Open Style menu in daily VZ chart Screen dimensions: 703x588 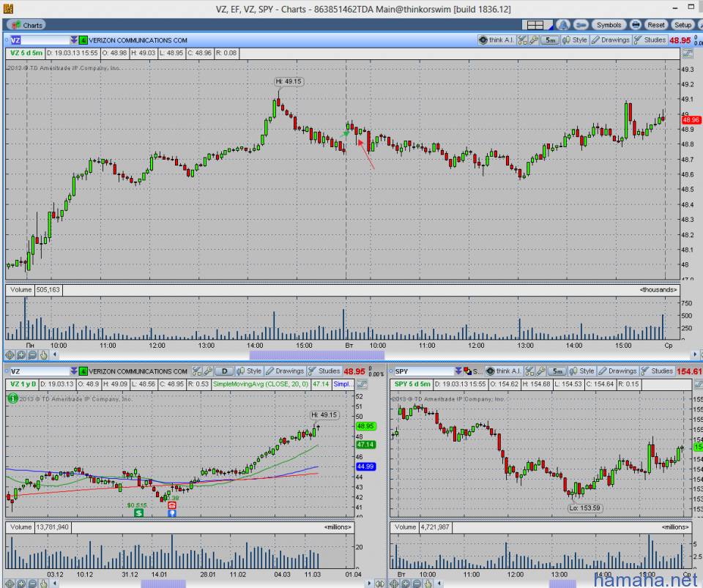pyautogui.click(x=249, y=371)
